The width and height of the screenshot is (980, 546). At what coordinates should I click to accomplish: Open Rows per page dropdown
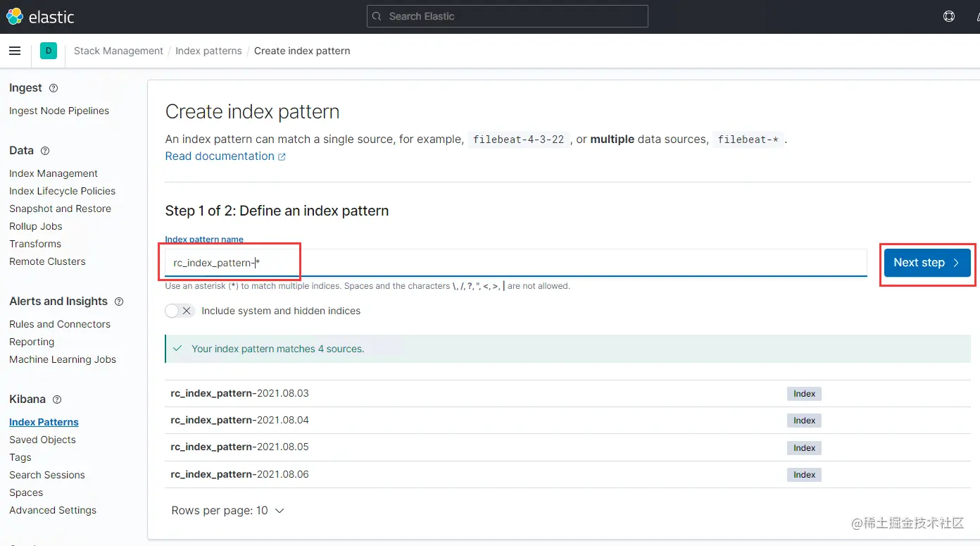click(227, 510)
